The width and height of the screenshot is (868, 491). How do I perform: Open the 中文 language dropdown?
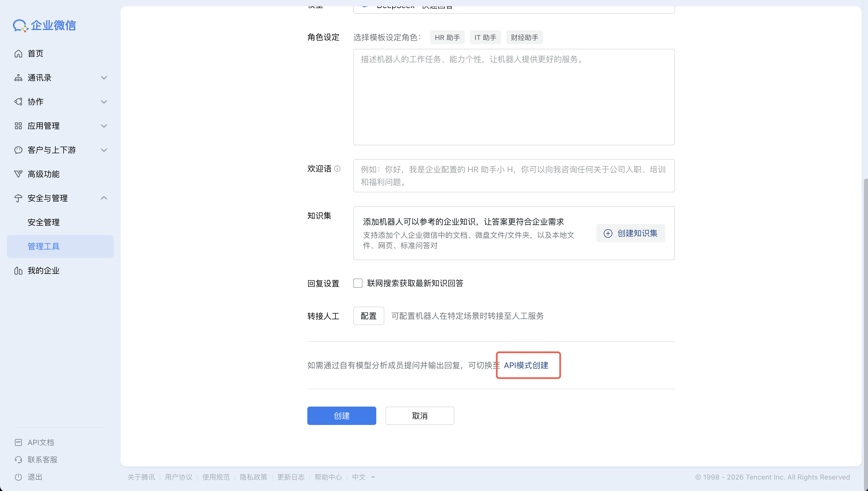click(363, 477)
